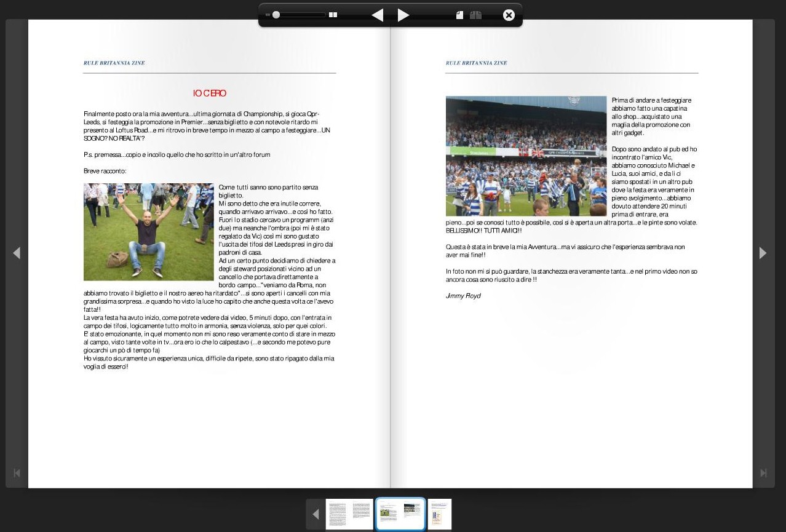Screen dimensions: 786x532
Task: Click line starting 'La vera festa ha avuto inizio'
Action: tap(208, 317)
